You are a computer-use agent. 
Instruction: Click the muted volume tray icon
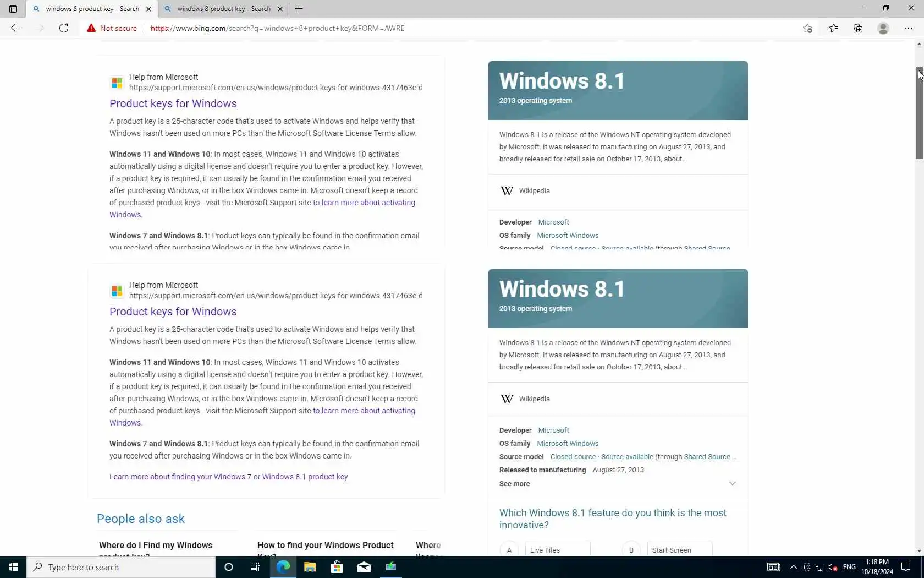[833, 567]
